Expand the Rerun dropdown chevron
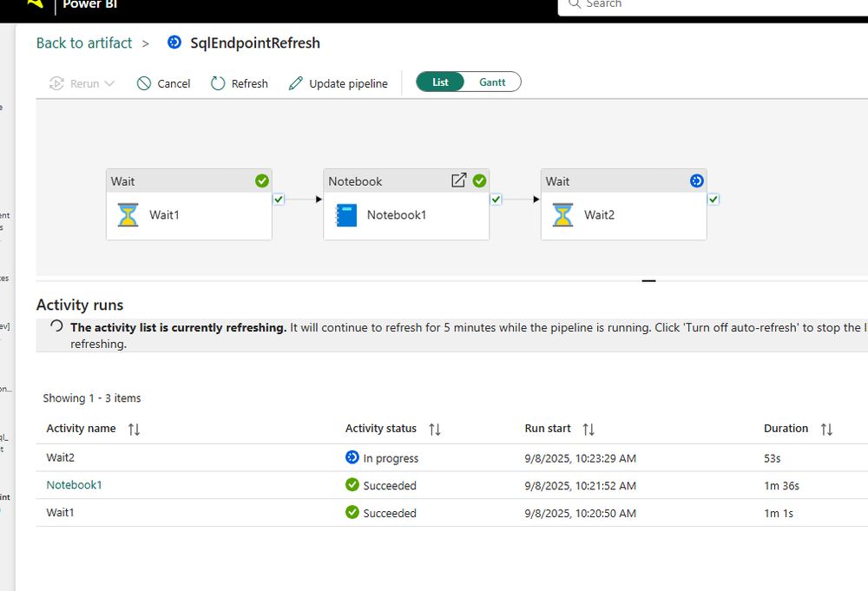 click(109, 83)
